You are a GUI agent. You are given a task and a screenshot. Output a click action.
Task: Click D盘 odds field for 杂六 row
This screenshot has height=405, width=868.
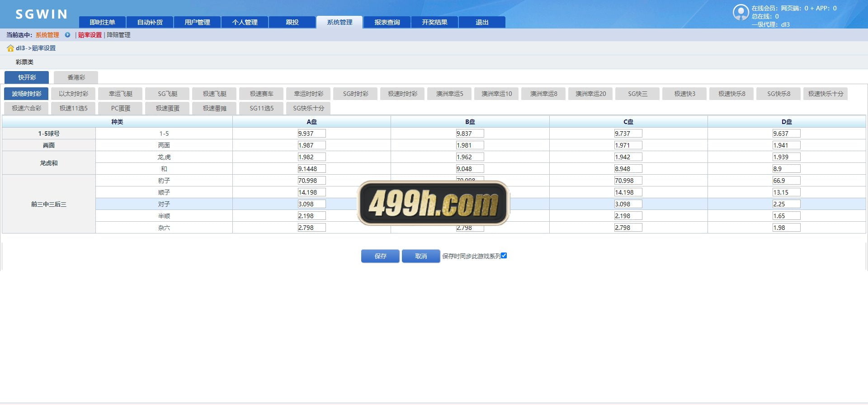[786, 228]
